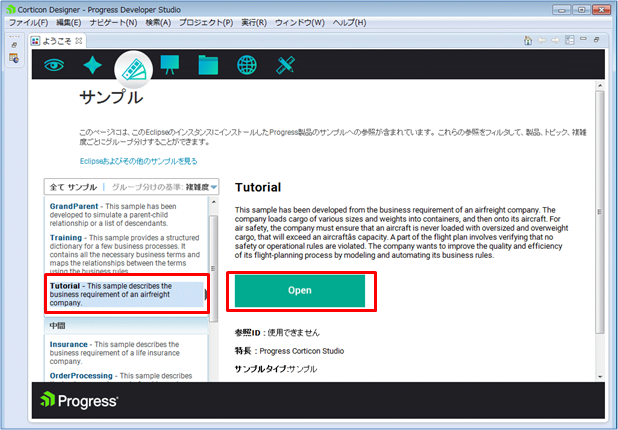
Task: Open the 実行(R) menu
Action: coord(254,23)
